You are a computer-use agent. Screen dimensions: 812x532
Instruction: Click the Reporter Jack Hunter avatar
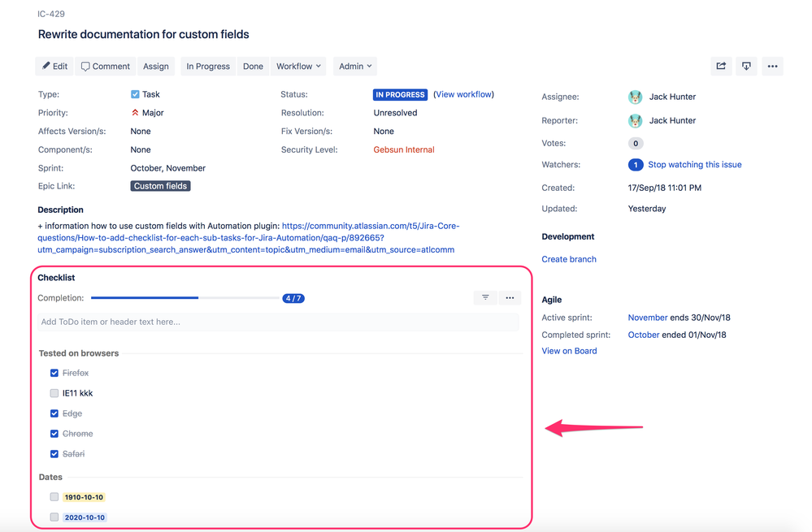(x=636, y=120)
